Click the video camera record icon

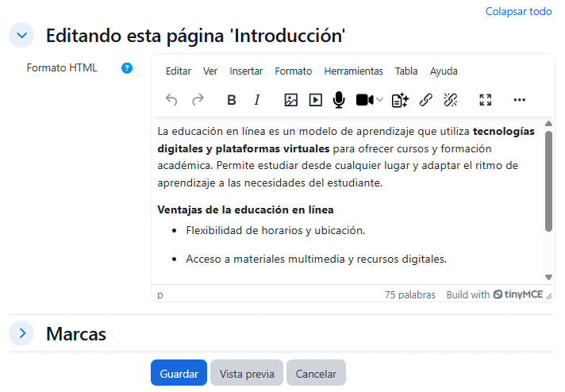(364, 99)
